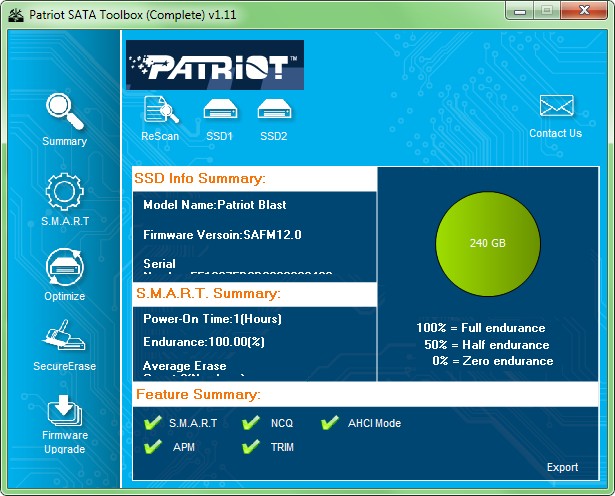Screen dimensions: 615x496
Task: Select the SSD1 drive icon
Action: (220, 109)
